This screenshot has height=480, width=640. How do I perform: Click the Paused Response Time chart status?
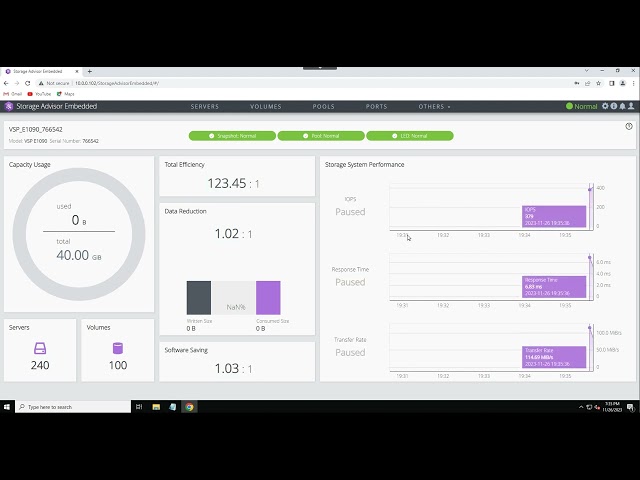(350, 282)
